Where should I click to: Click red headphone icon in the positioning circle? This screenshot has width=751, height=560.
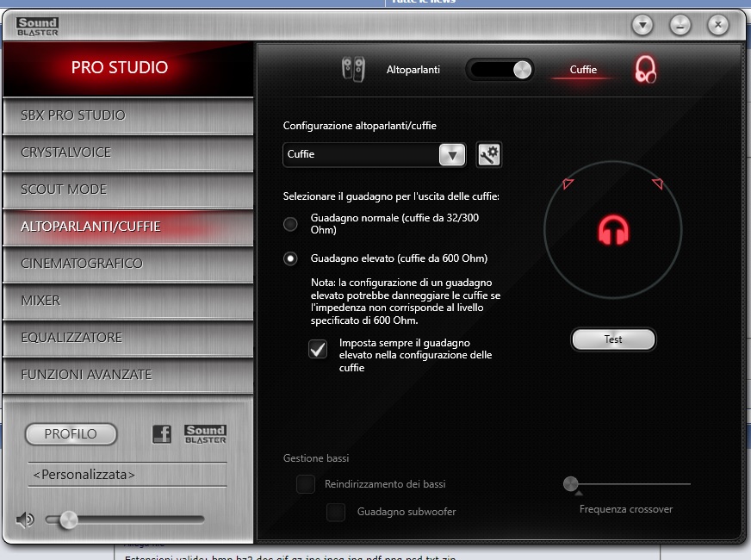(613, 230)
